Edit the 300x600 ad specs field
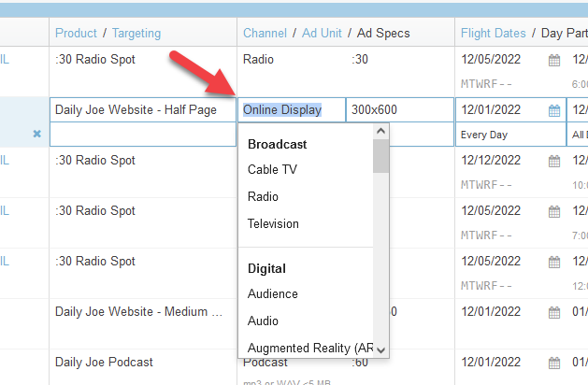 pos(399,110)
